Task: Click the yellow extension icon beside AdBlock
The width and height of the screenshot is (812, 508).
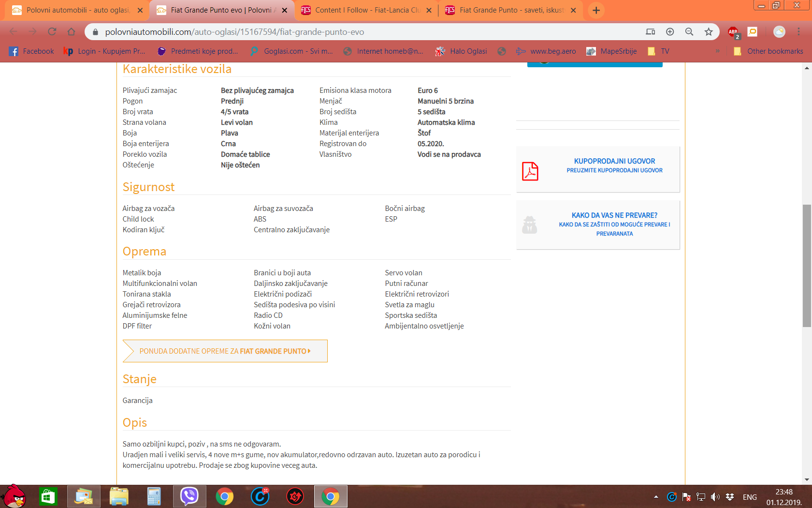Action: click(x=753, y=31)
